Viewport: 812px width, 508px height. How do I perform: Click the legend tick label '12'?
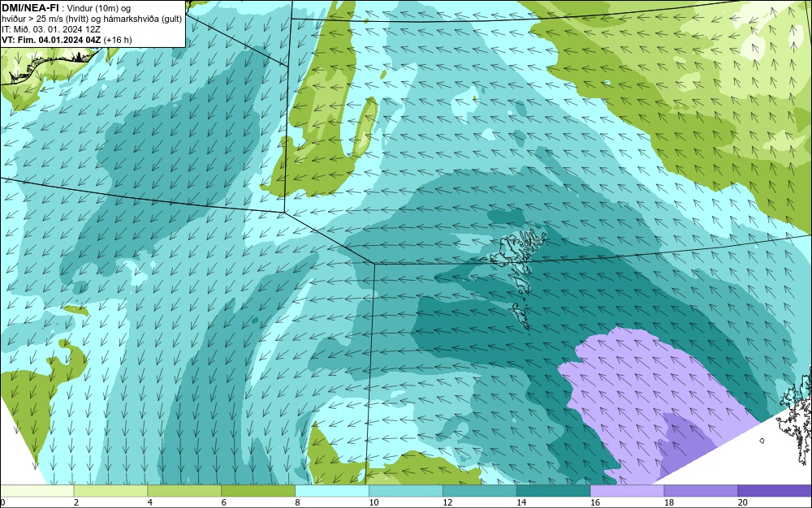point(447,502)
